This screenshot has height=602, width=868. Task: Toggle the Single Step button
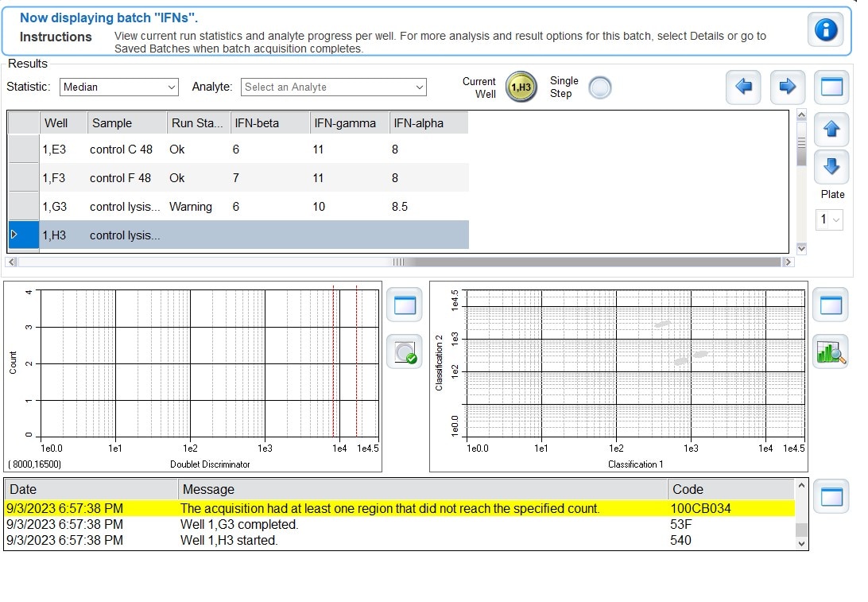pyautogui.click(x=600, y=87)
